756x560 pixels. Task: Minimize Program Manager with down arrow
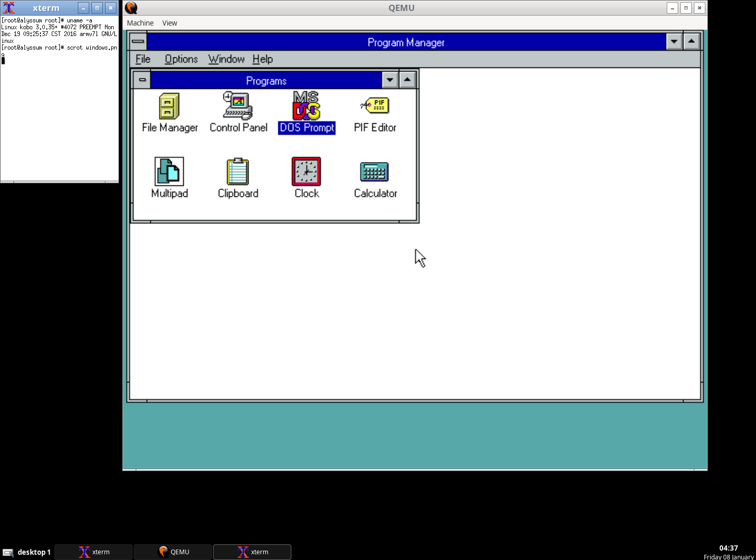[674, 41]
